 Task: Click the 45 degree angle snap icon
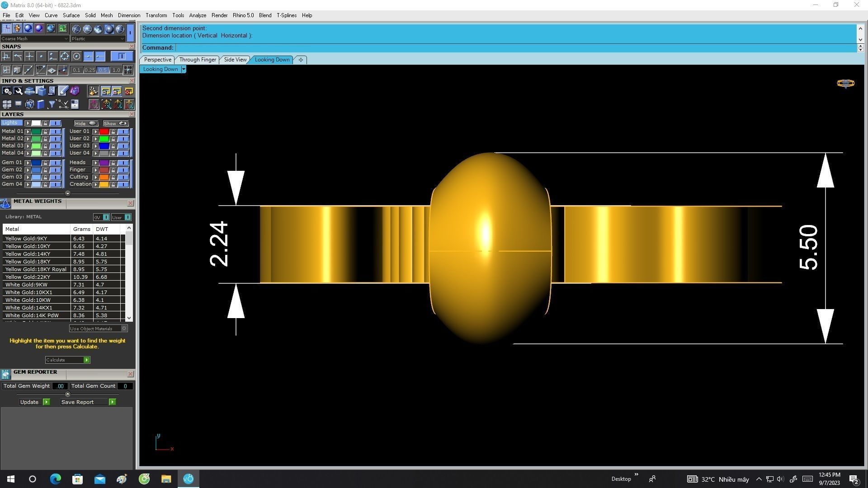[41, 70]
